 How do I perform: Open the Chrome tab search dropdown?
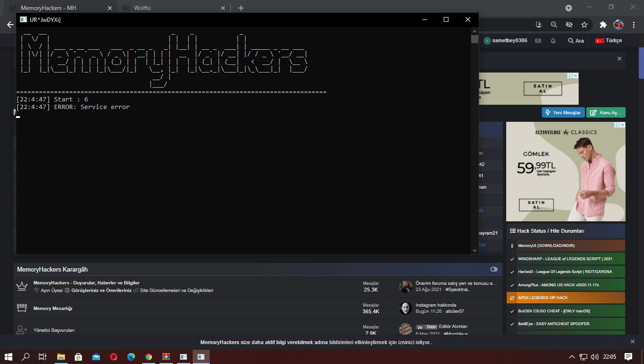pos(569,8)
